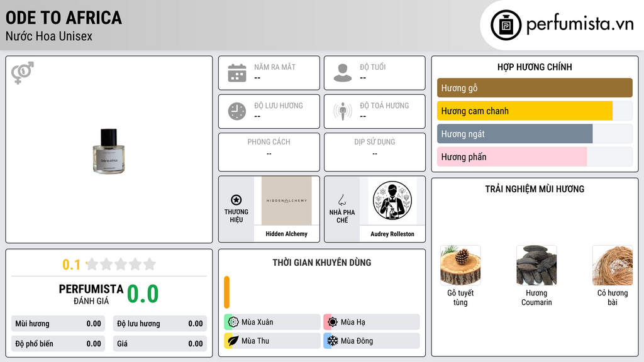
Task: Click the Hương Coumarin note image
Action: pos(536,265)
